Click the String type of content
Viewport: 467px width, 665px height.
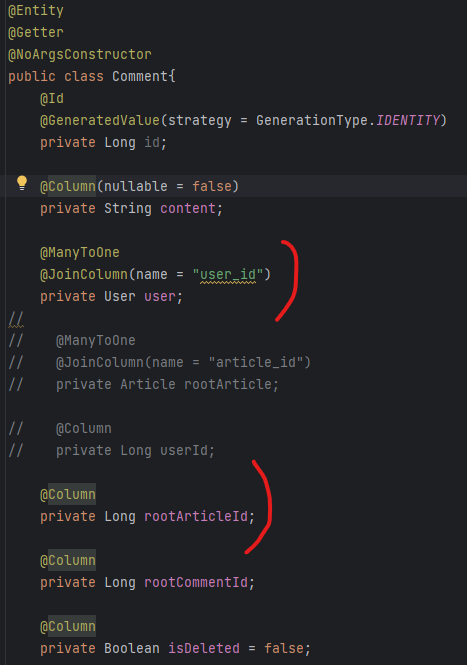pos(128,209)
